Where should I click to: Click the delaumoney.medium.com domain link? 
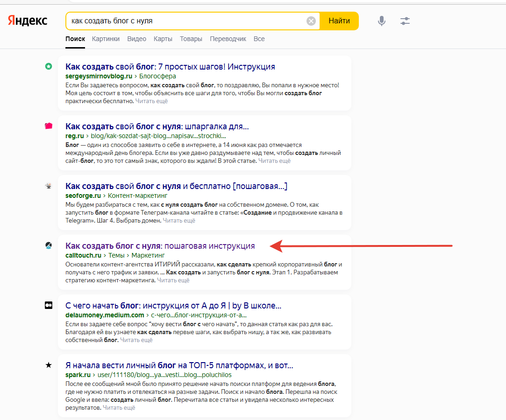click(x=105, y=315)
